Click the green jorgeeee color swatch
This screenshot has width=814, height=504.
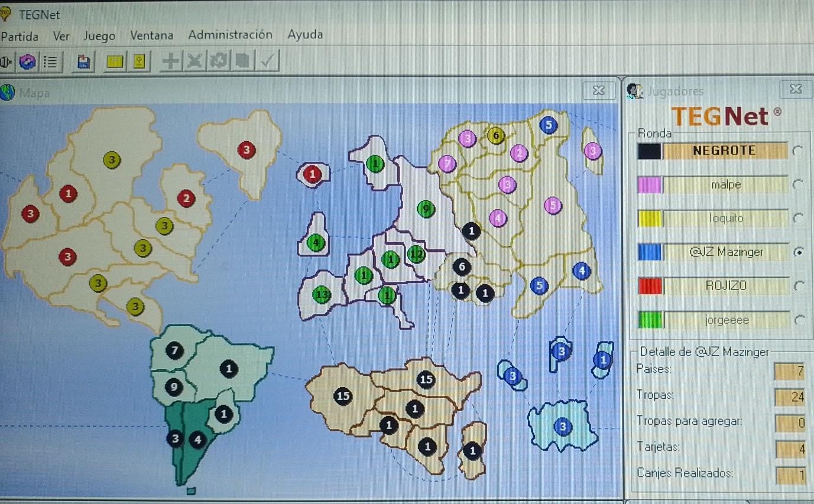(x=650, y=321)
